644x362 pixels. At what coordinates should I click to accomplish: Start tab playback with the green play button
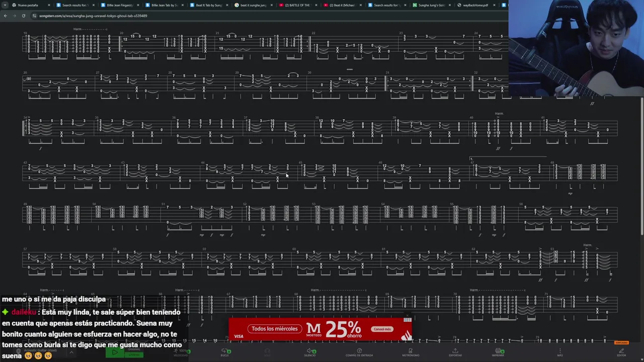tap(115, 352)
